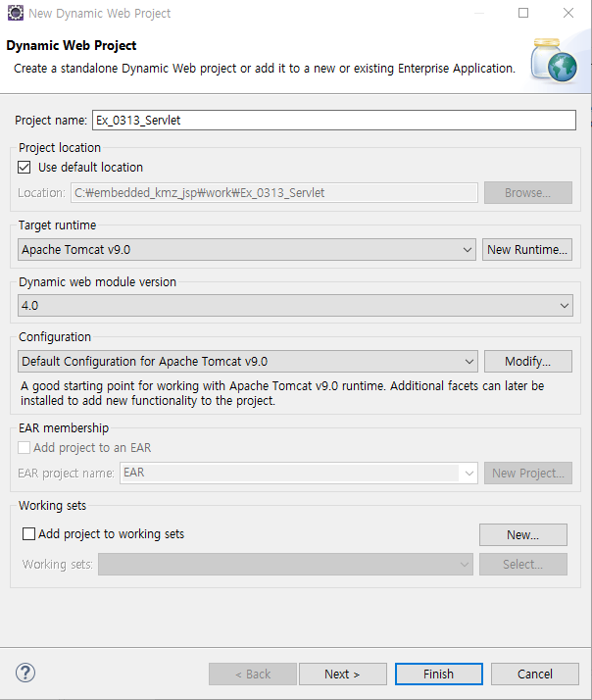This screenshot has width=592, height=700.
Task: Cancel the New Dynamic Web Project dialog
Action: pos(535,674)
